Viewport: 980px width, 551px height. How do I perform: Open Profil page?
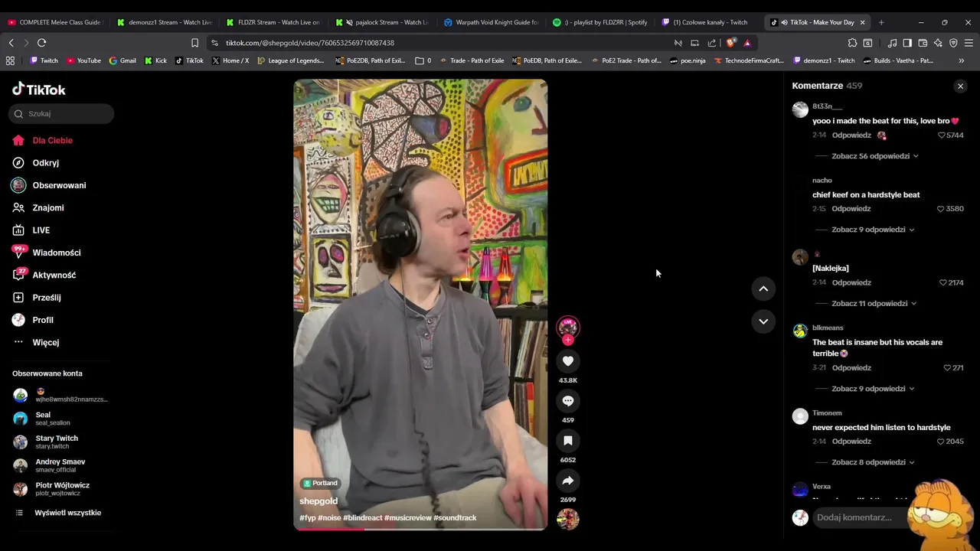click(x=34, y=320)
